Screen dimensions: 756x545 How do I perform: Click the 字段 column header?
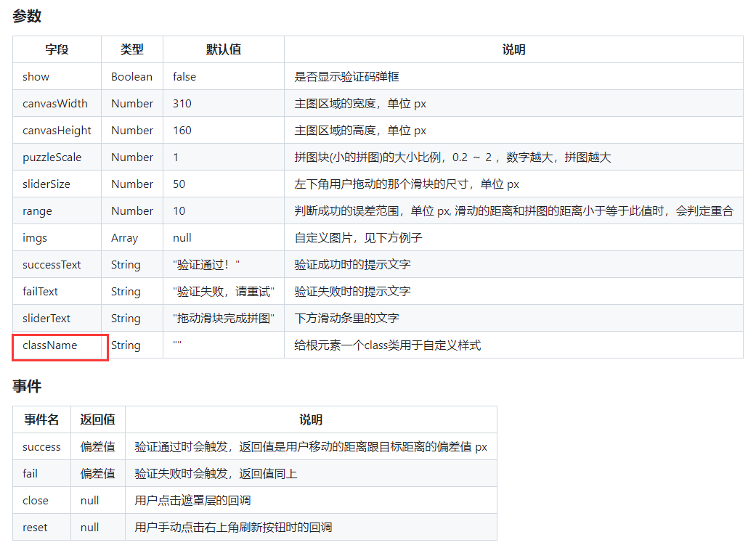[x=57, y=49]
